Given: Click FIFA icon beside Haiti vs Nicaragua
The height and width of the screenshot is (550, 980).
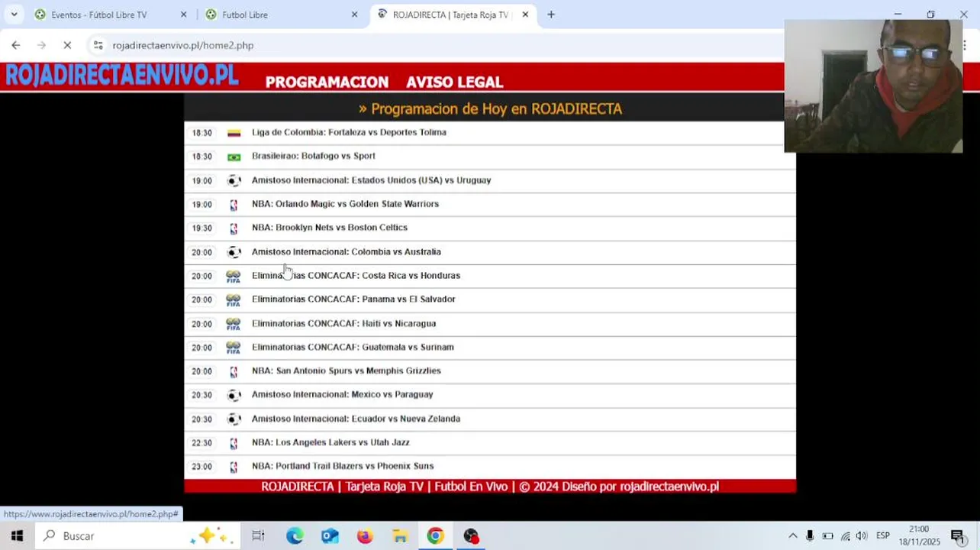Looking at the screenshot, I should (234, 324).
